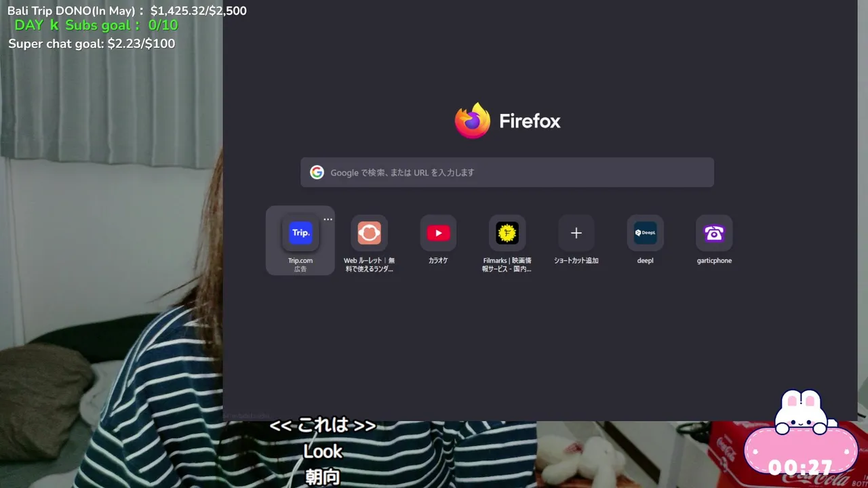The height and width of the screenshot is (488, 868).
Task: Click the Google search and URL field
Action: point(507,172)
